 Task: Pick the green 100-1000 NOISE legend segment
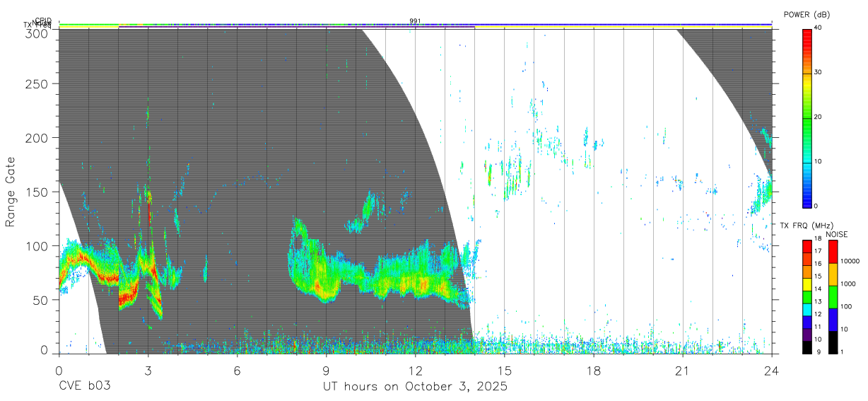click(x=833, y=296)
